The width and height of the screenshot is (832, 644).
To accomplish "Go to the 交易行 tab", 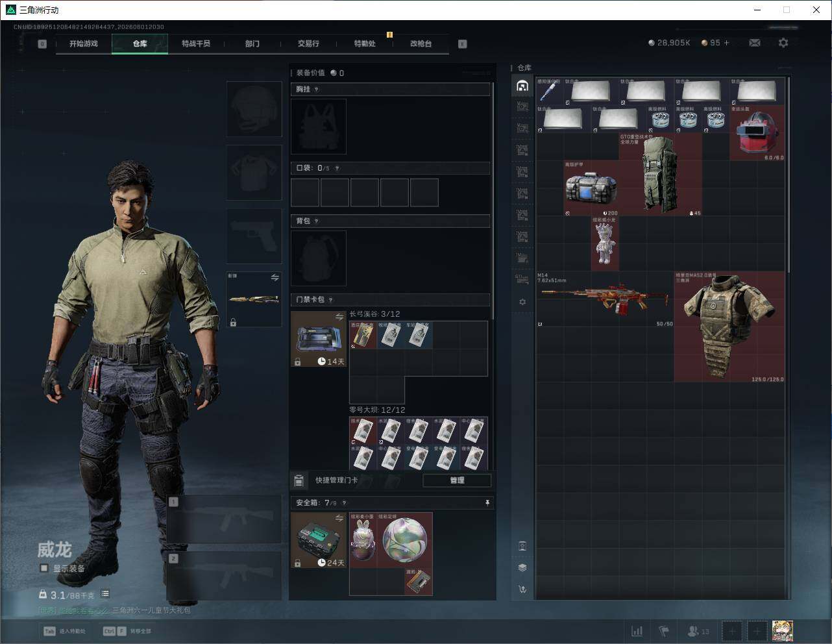I will click(308, 43).
